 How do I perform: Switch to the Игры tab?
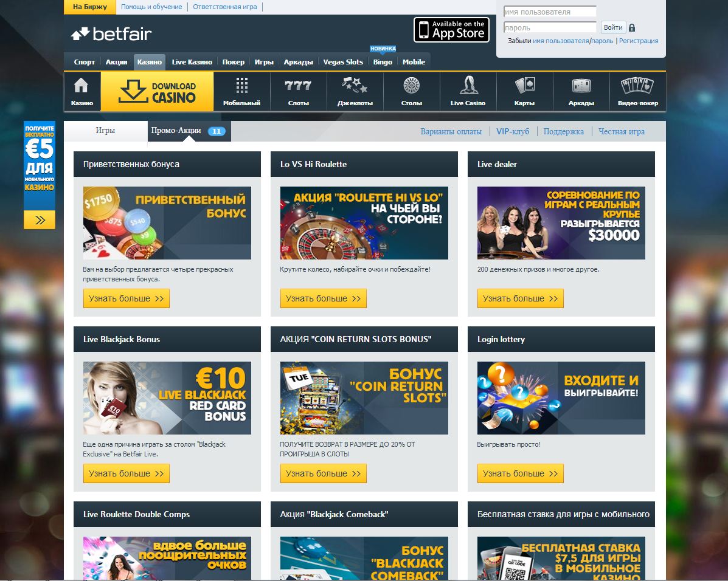105,131
